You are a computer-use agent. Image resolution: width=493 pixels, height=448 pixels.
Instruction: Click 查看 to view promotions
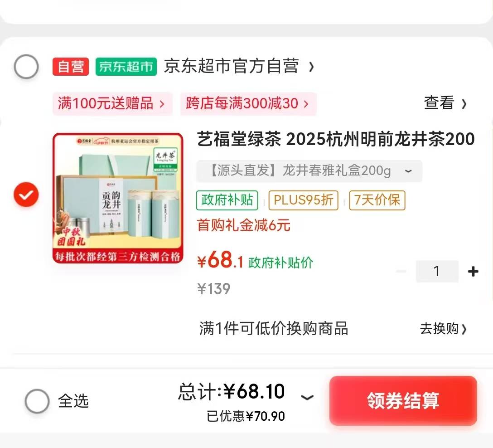pos(445,103)
